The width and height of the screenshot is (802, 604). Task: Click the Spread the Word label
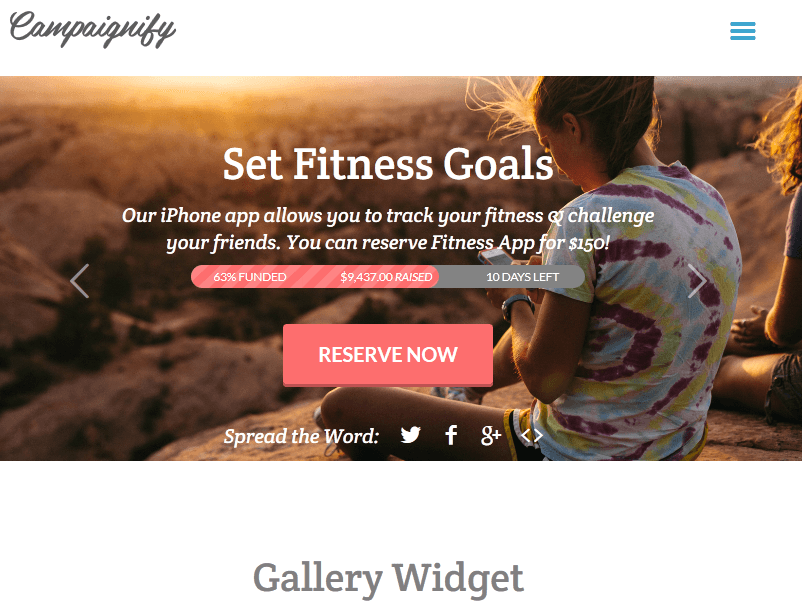(301, 436)
